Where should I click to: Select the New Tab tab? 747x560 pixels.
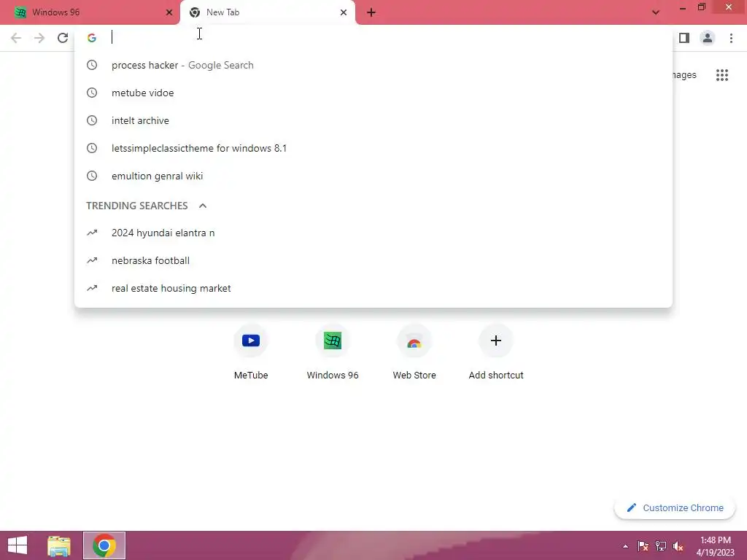(x=268, y=12)
